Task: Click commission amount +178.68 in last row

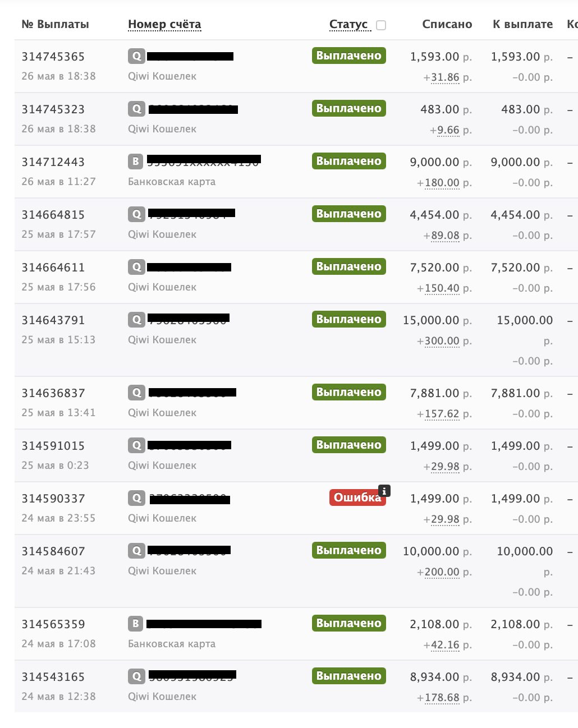Action: [x=442, y=698]
